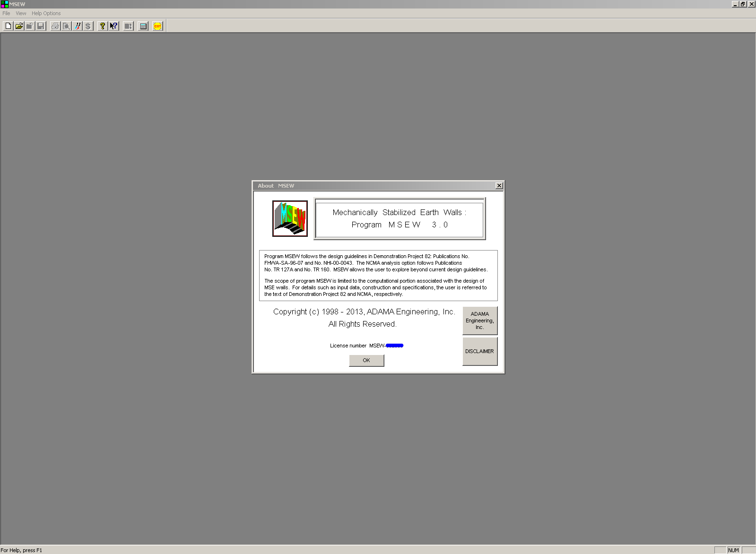Click the All Rights Reserved text

point(363,324)
